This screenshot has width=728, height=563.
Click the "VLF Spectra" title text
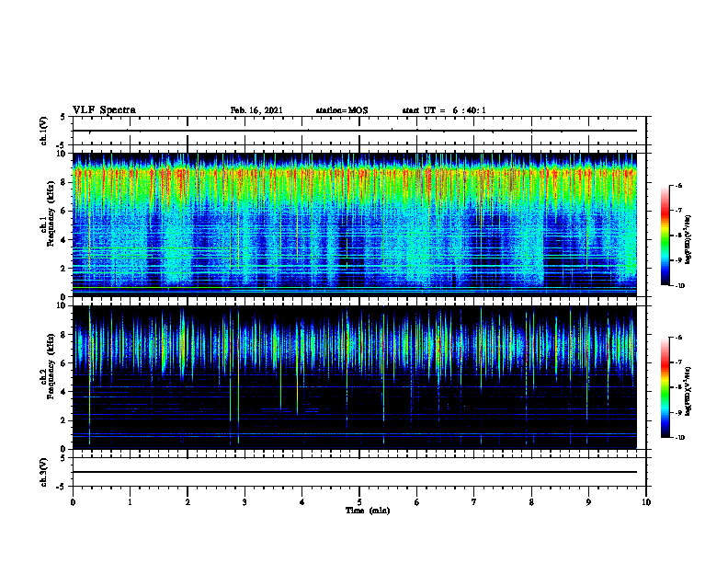tap(104, 110)
